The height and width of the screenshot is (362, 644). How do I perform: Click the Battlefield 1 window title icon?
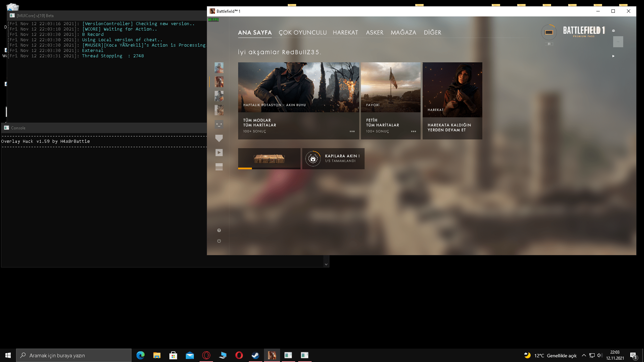212,11
